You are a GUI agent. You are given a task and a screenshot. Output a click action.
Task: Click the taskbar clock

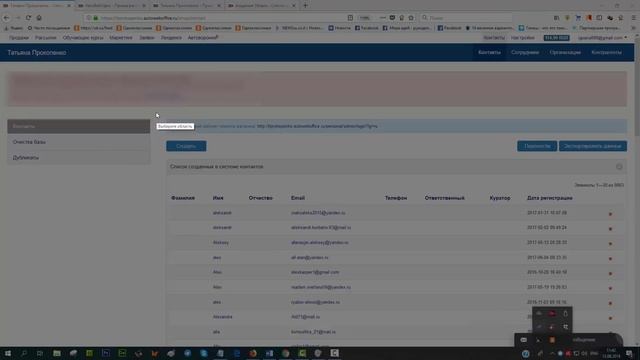(611, 353)
